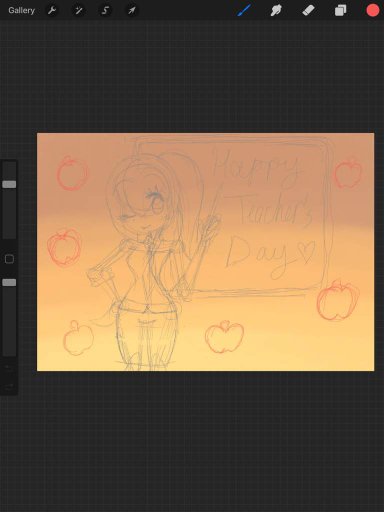Tap the sidebar Redo arrow
The width and height of the screenshot is (384, 512).
pyautogui.click(x=9, y=386)
